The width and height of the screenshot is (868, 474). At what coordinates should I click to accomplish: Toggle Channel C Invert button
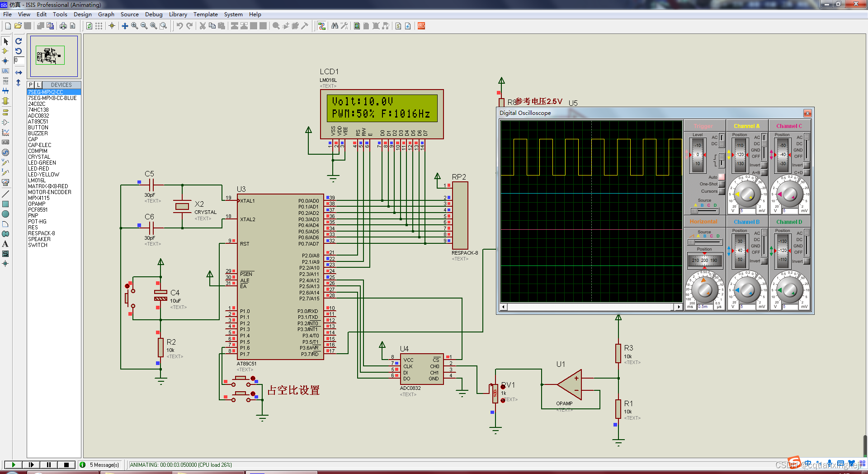[807, 165]
